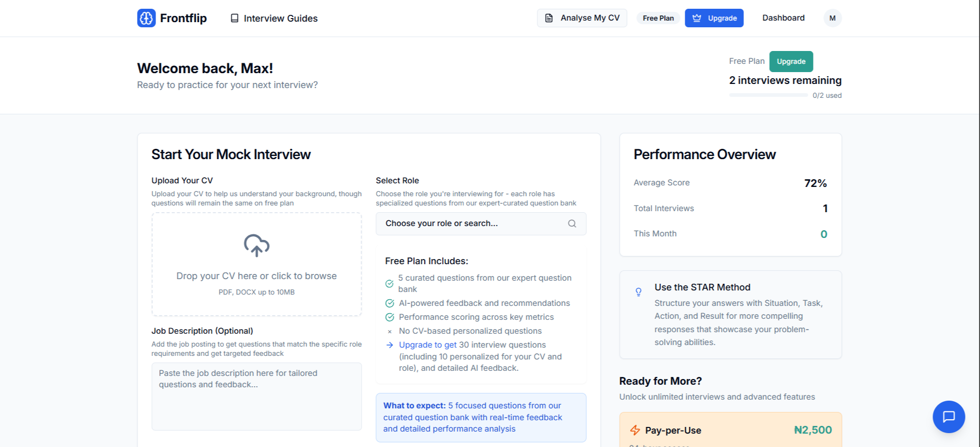
Task: Click the x icon beside No CV-based questions
Action: point(390,332)
